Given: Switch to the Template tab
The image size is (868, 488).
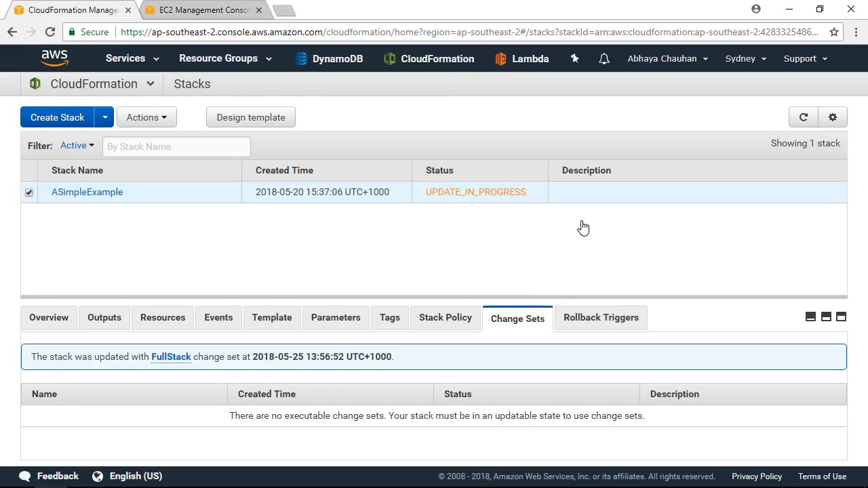Looking at the screenshot, I should (272, 317).
